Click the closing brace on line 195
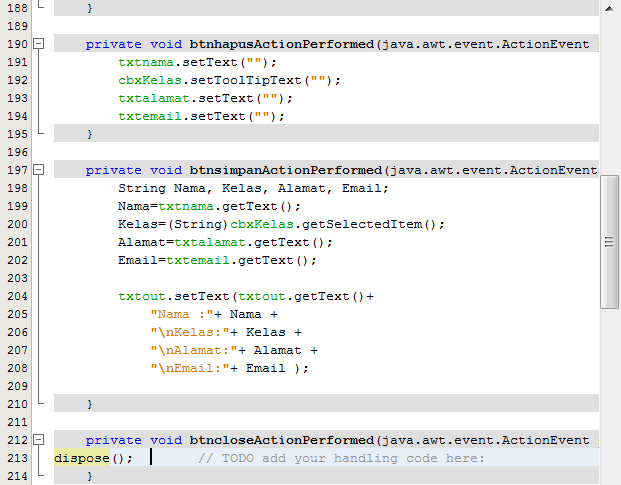621x485 pixels. point(90,134)
